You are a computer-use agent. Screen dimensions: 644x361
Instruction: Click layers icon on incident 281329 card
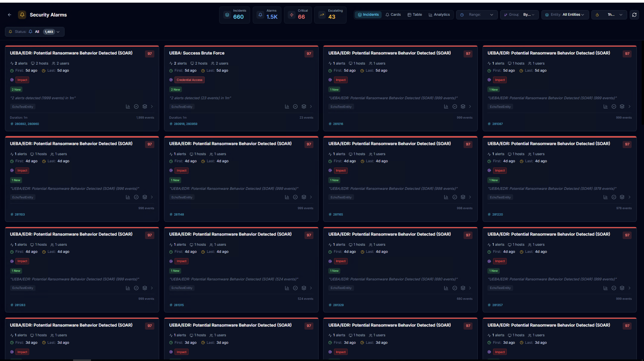click(463, 288)
